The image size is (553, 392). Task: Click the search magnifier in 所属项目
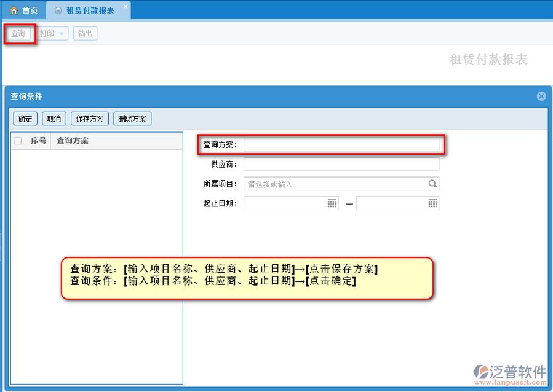coord(432,184)
